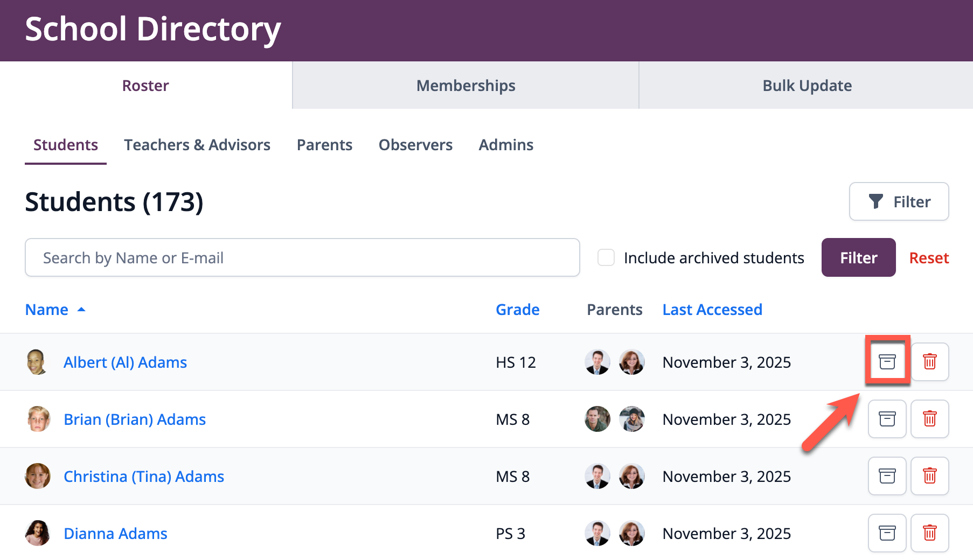
Task: Switch to the Memberships tab
Action: (x=465, y=86)
